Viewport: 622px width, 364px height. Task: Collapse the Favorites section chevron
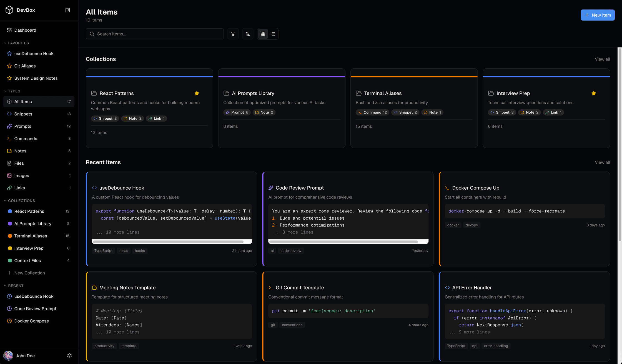click(5, 43)
